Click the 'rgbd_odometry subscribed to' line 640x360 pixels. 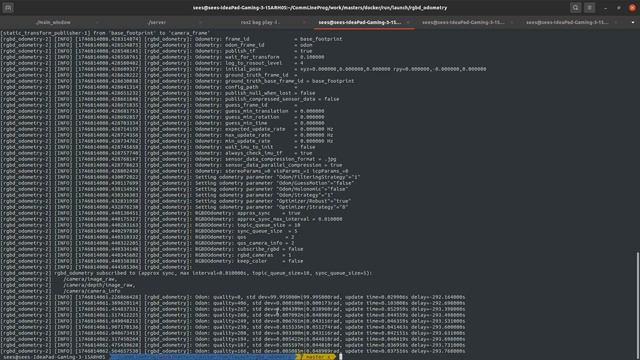pos(187,273)
